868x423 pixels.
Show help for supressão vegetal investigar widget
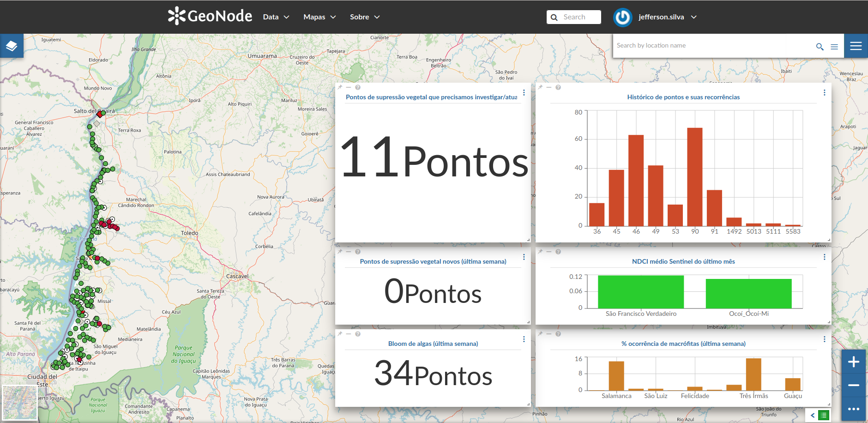click(x=358, y=87)
